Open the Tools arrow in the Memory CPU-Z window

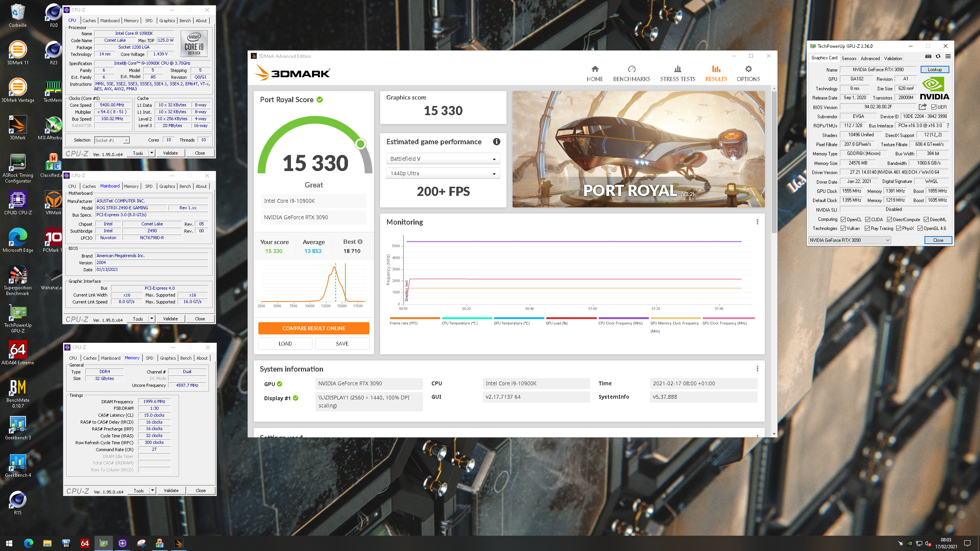coord(152,491)
